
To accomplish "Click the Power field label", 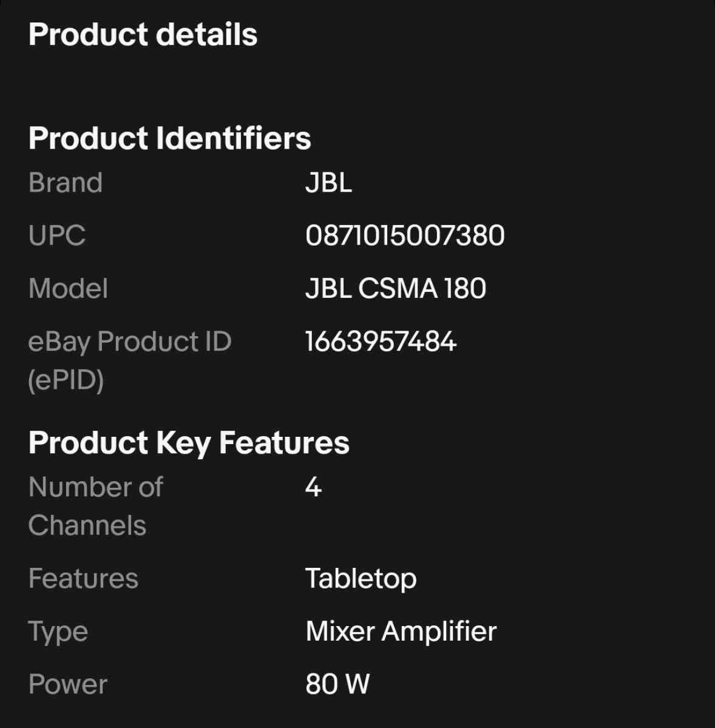I will [67, 684].
